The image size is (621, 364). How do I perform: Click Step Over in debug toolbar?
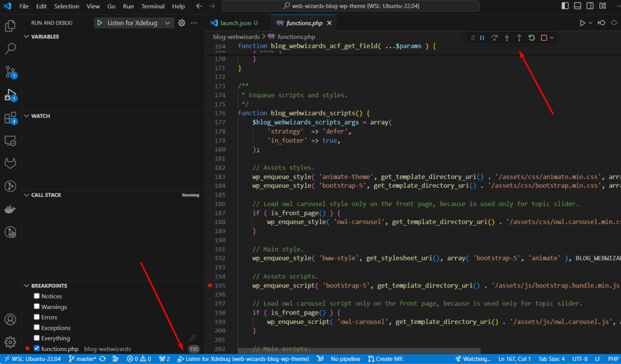[x=494, y=37]
